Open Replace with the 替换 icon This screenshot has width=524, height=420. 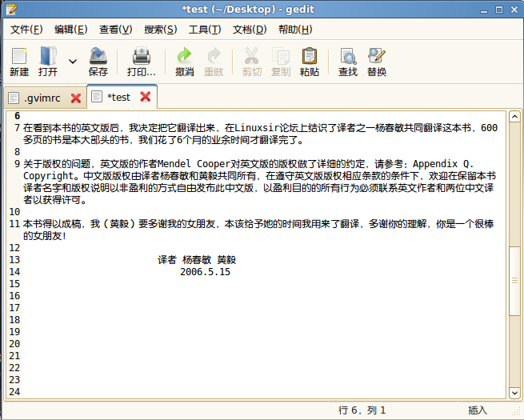coord(377,56)
